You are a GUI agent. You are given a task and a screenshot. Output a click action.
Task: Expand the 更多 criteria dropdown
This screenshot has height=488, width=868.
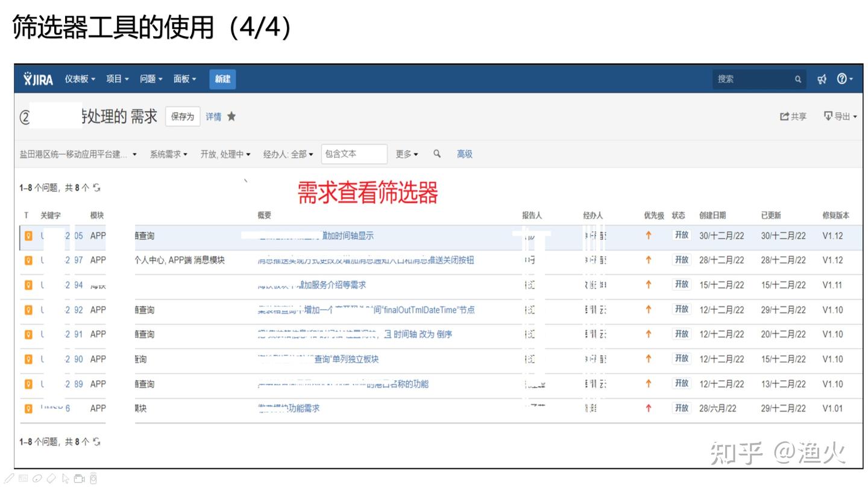tap(406, 154)
